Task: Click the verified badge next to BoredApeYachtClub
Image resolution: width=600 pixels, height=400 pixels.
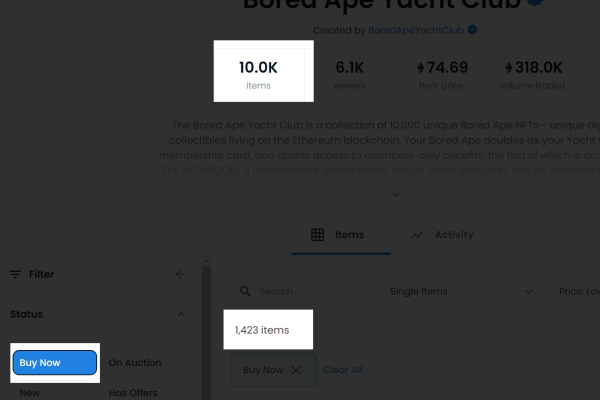Action: coord(473,30)
